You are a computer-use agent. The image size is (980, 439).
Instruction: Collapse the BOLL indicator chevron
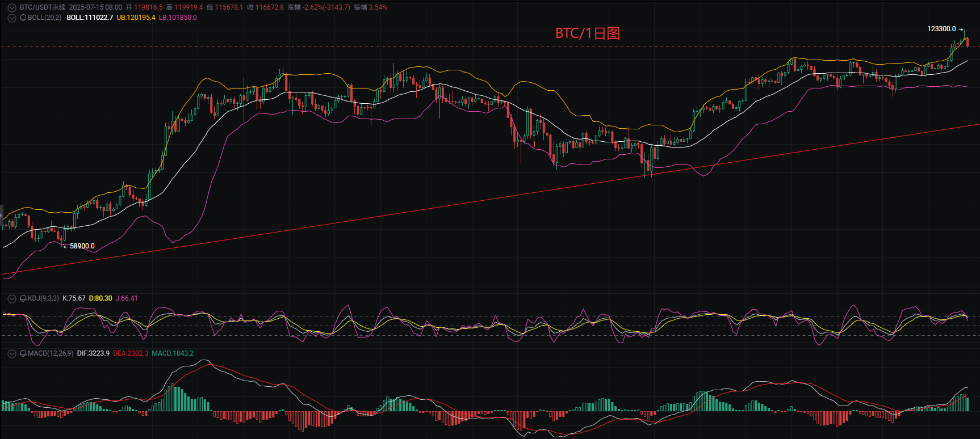tap(12, 18)
